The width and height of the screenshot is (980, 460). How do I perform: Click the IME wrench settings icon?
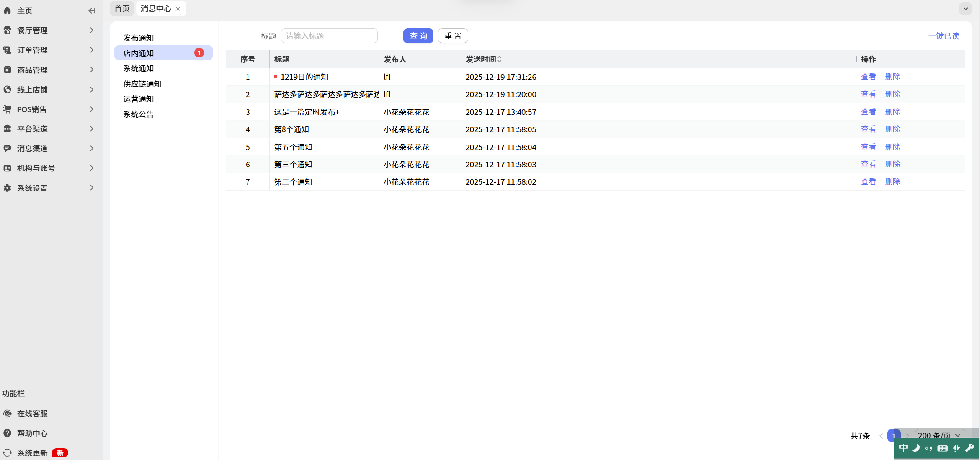click(970, 448)
